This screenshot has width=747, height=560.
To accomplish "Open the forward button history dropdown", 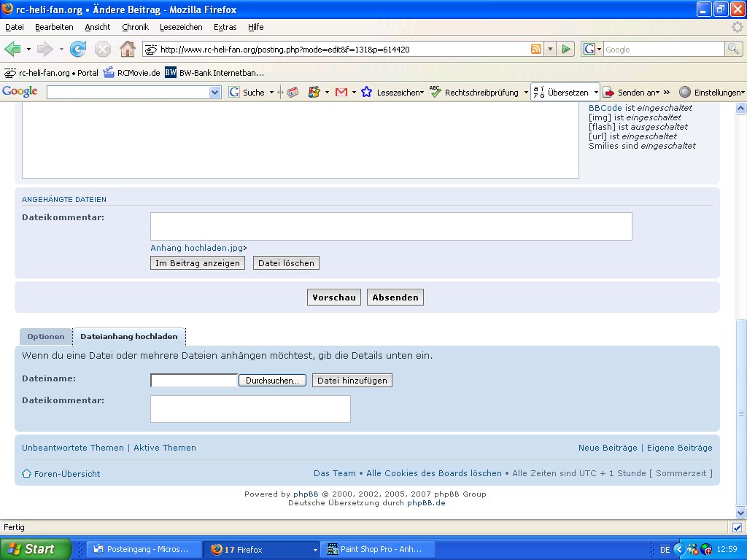I will point(61,49).
